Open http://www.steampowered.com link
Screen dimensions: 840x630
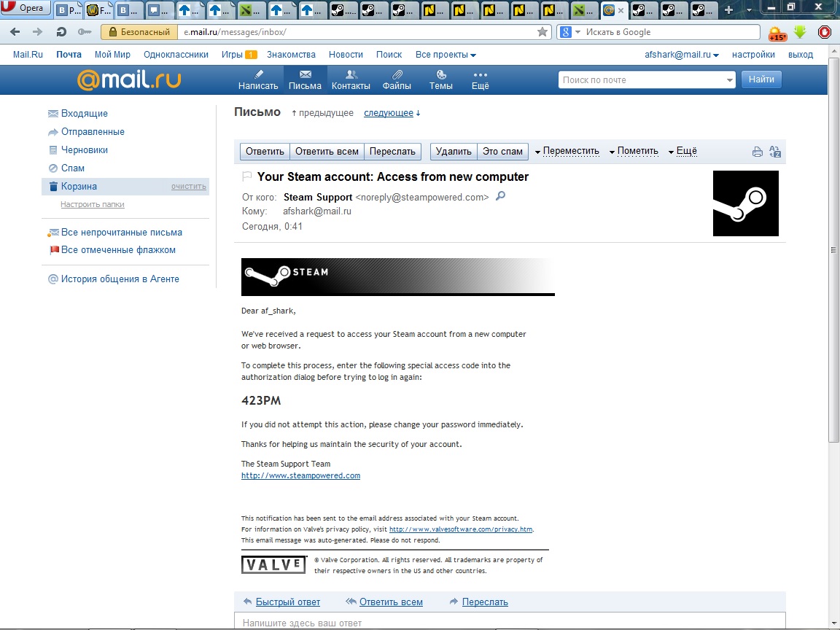click(x=300, y=475)
